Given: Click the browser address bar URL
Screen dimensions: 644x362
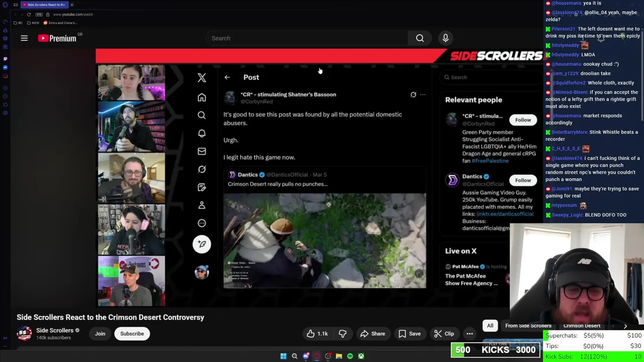Looking at the screenshot, I should tap(73, 15).
